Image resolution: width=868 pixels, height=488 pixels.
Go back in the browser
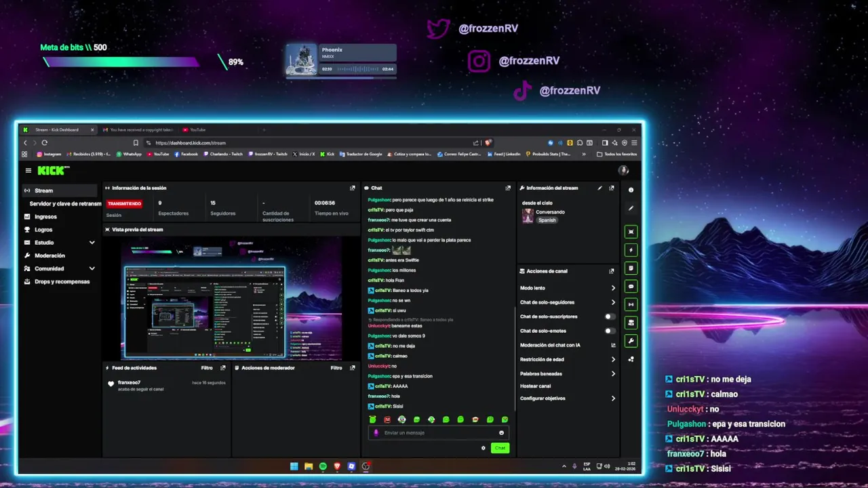[25, 143]
